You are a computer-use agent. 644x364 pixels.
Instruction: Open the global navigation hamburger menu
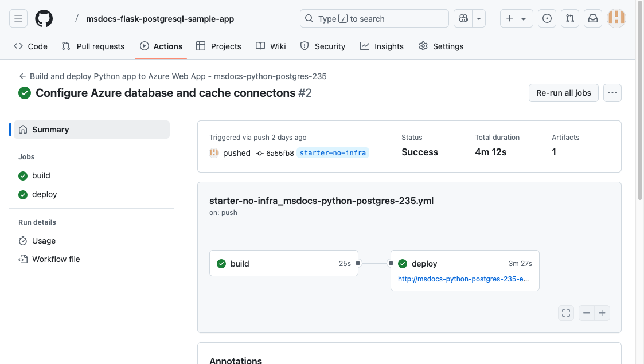[18, 18]
